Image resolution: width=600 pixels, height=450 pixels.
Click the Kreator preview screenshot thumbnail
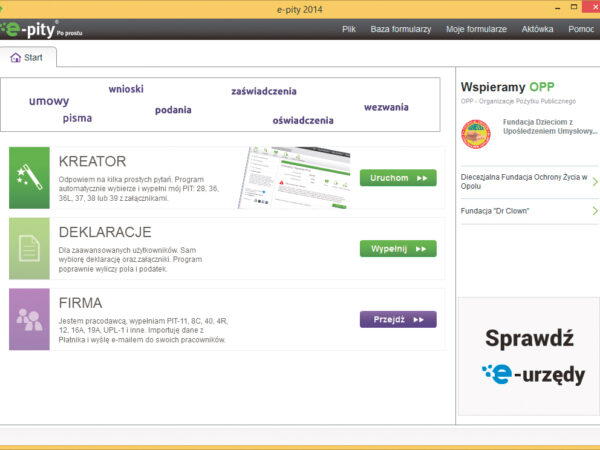click(x=293, y=178)
